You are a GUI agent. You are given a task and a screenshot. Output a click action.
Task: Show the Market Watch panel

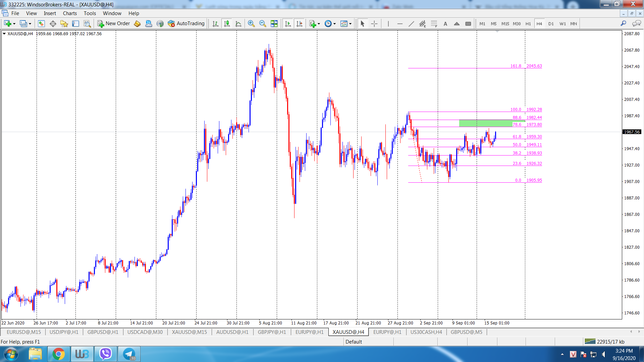(41, 23)
